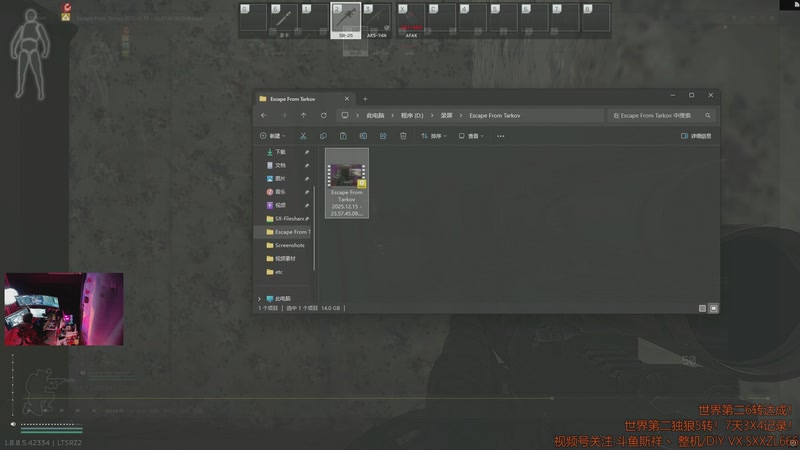The image size is (800, 450).
Task: Switch to details list view icon
Action: click(702, 308)
